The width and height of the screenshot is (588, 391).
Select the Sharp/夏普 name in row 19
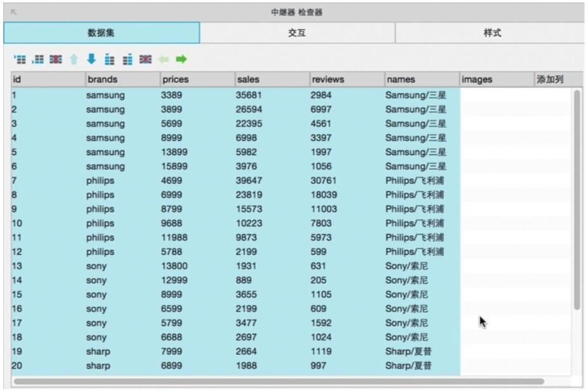(408, 352)
